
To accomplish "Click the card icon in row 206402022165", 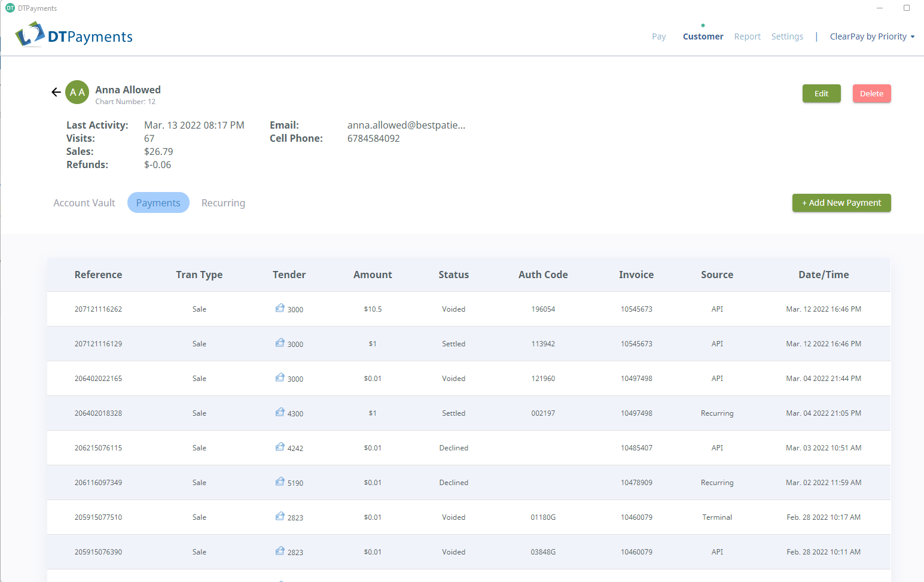I will click(280, 377).
